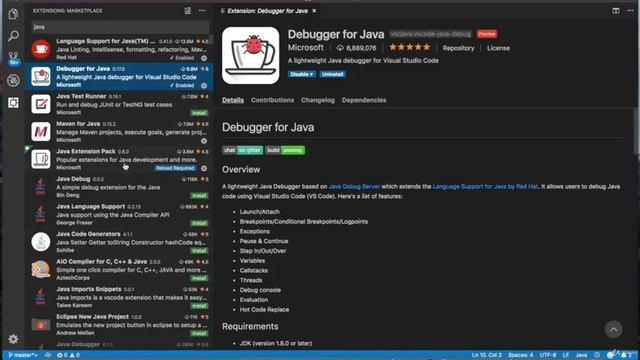Open the Disable dropdown button
The height and width of the screenshot is (360, 640).
coord(302,74)
